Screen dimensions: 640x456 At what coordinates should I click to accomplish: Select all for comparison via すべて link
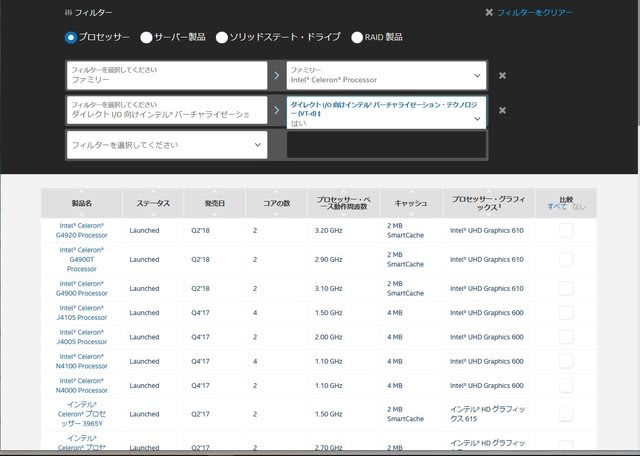(x=557, y=207)
